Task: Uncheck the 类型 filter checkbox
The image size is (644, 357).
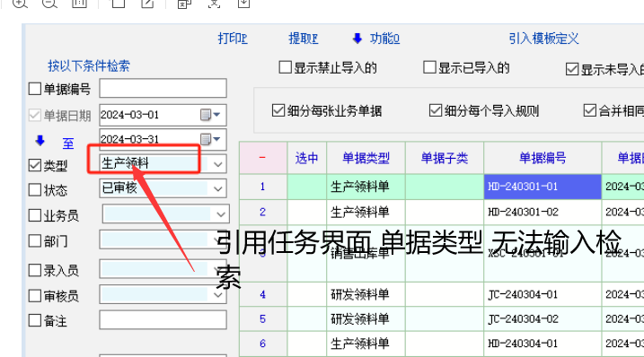Action: [35, 165]
